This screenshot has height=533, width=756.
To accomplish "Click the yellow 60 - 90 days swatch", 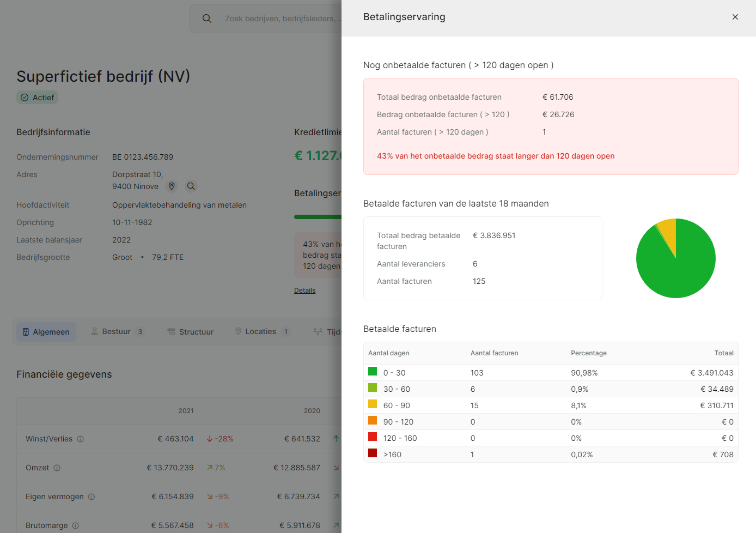I will click(373, 404).
